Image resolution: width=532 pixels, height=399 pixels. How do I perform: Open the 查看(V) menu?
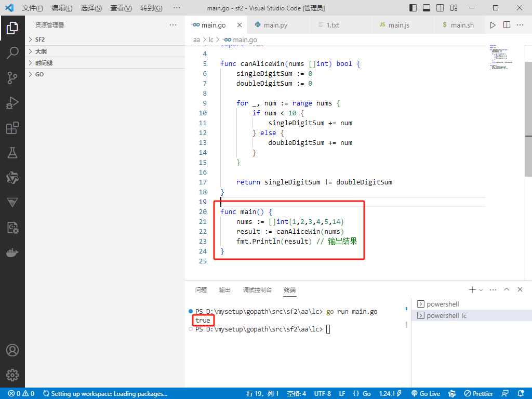click(121, 8)
